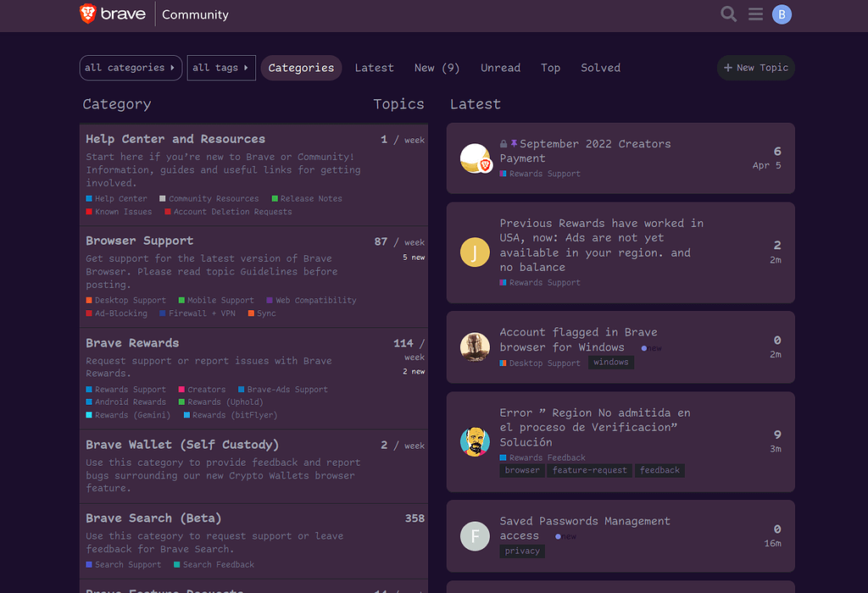Click the windows tag on Account flagged topic
Screen dimensions: 868x593
pyautogui.click(x=611, y=362)
